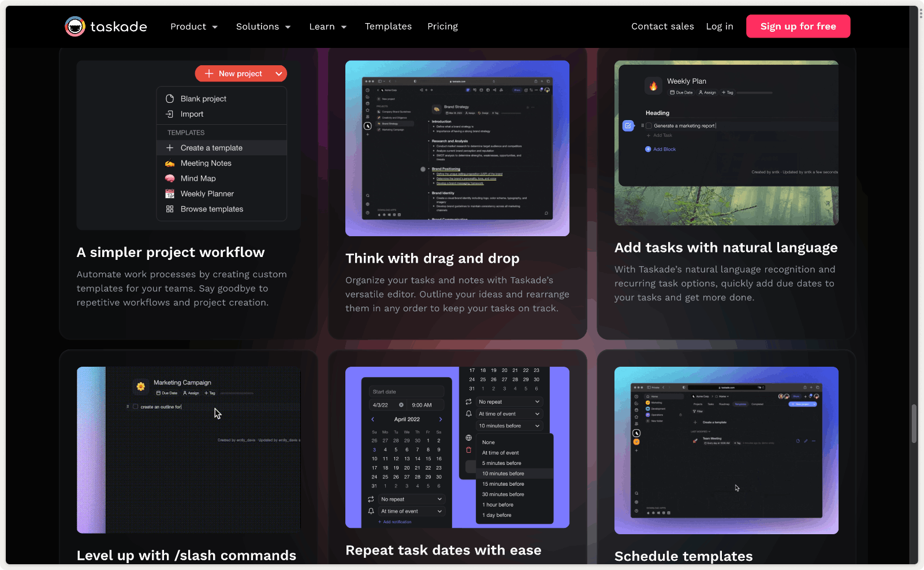Screen dimensions: 924x570
Task: Expand the Product menu in the navbar
Action: pyautogui.click(x=194, y=27)
